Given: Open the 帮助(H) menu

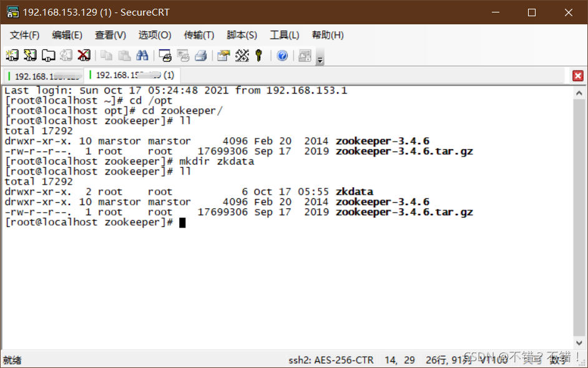Looking at the screenshot, I should 327,35.
